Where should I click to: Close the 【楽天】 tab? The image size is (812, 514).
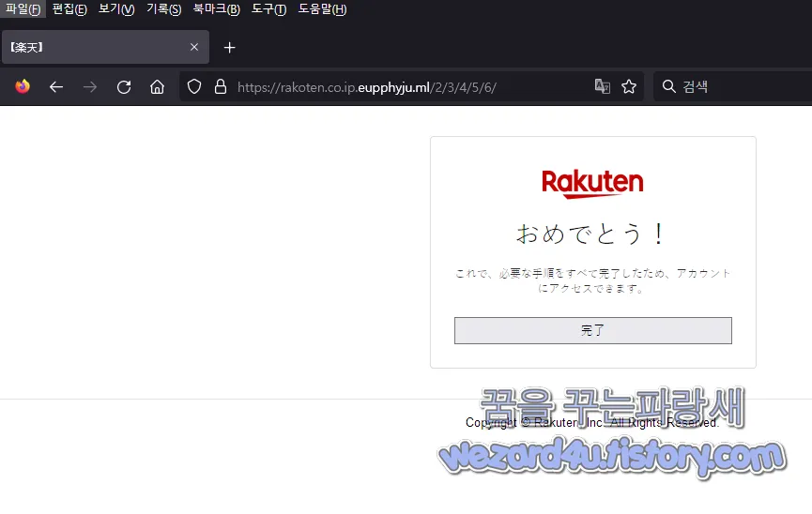[194, 47]
